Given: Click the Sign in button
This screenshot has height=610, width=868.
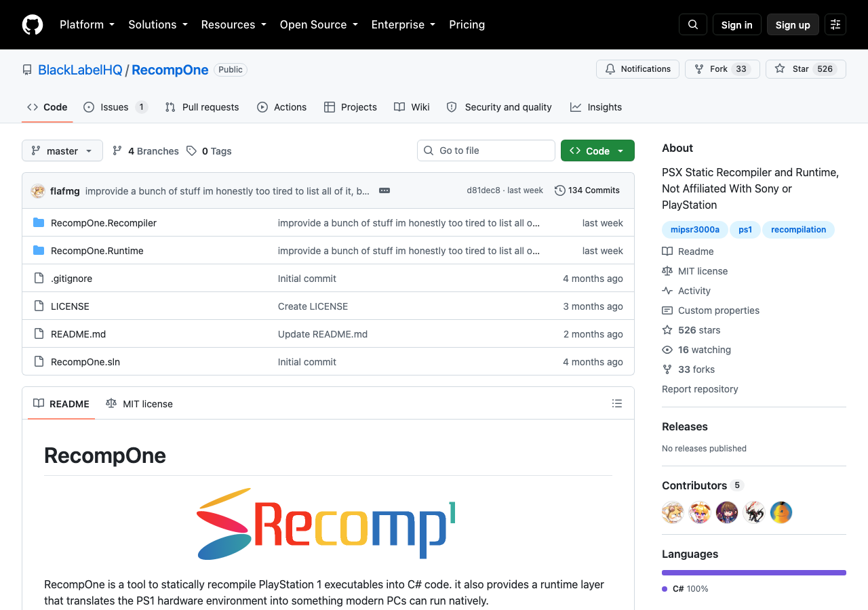Looking at the screenshot, I should point(737,24).
